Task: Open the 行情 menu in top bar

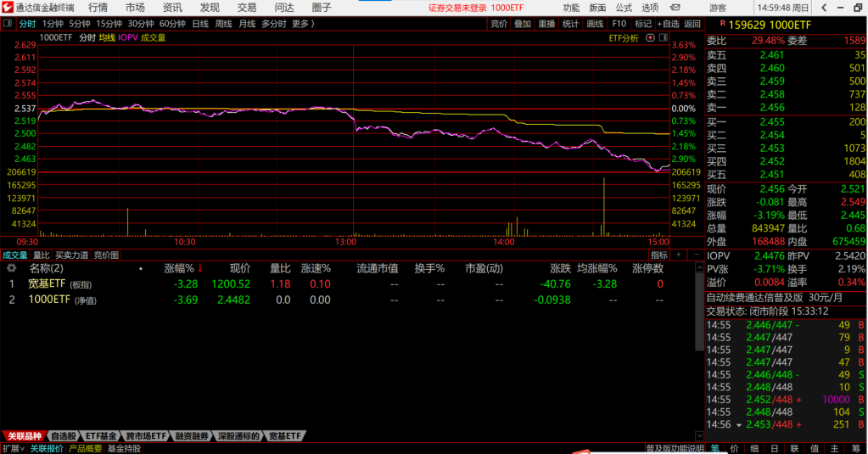Action: 98,8
